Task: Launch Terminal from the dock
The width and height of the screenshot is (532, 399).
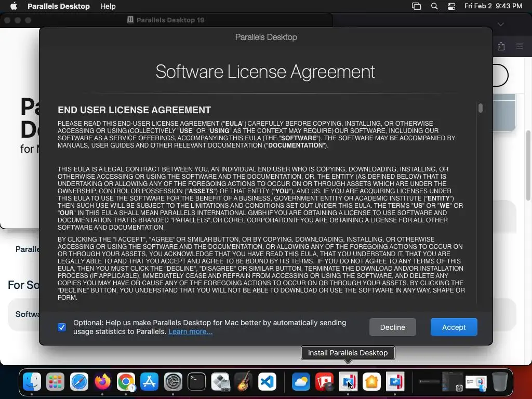Action: click(197, 382)
